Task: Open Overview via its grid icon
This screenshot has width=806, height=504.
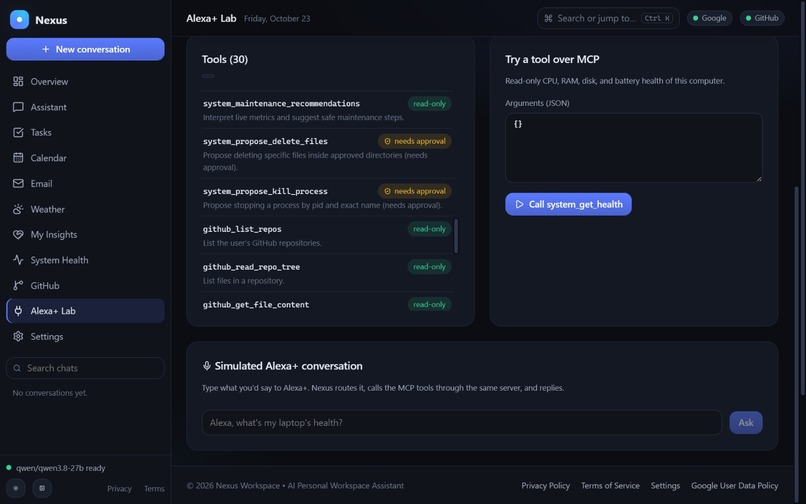Action: 18,81
